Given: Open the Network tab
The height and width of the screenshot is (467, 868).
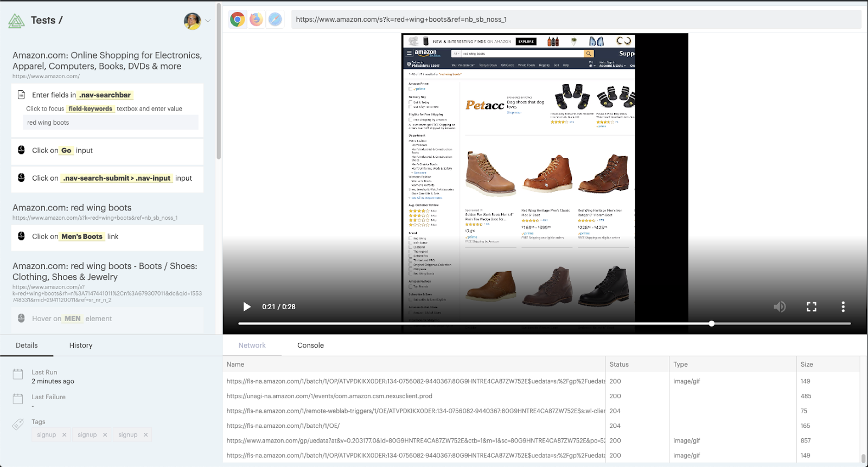Looking at the screenshot, I should point(252,346).
